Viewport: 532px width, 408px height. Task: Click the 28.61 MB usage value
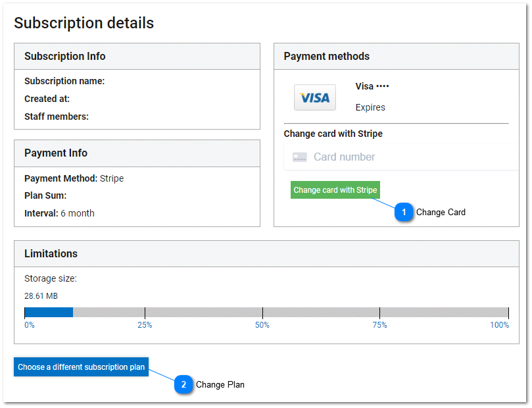[x=41, y=295]
